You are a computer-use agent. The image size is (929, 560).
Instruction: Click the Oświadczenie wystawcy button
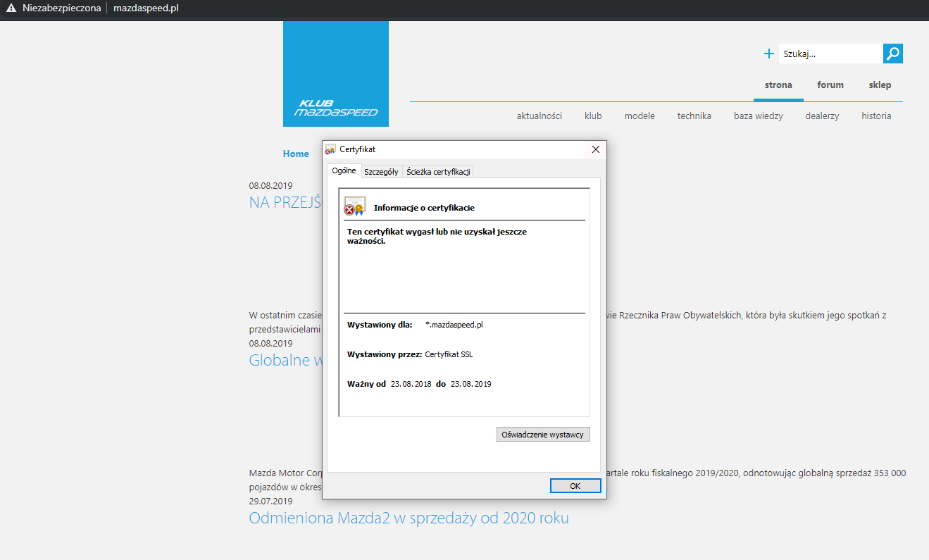point(542,435)
